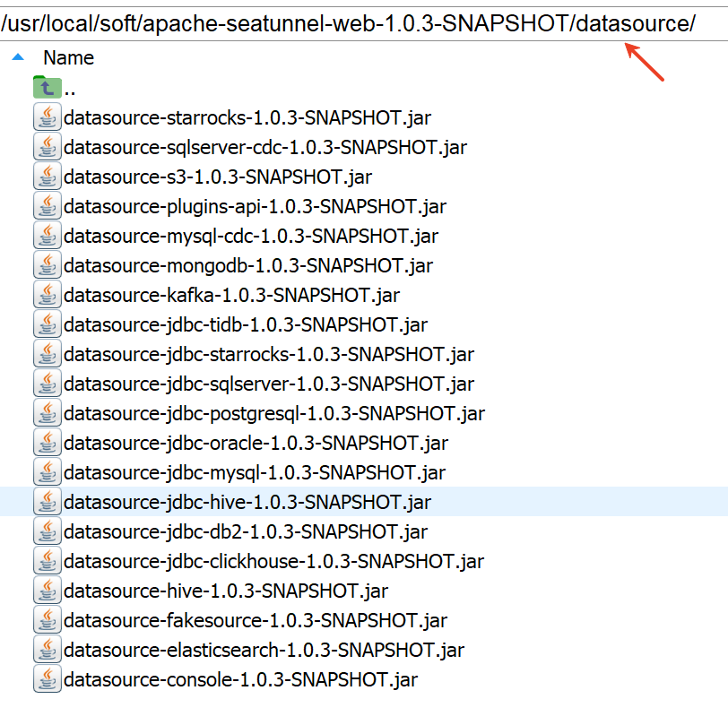Select datasource-console-1.0.3-SNAPSHOT.jar

(241, 680)
